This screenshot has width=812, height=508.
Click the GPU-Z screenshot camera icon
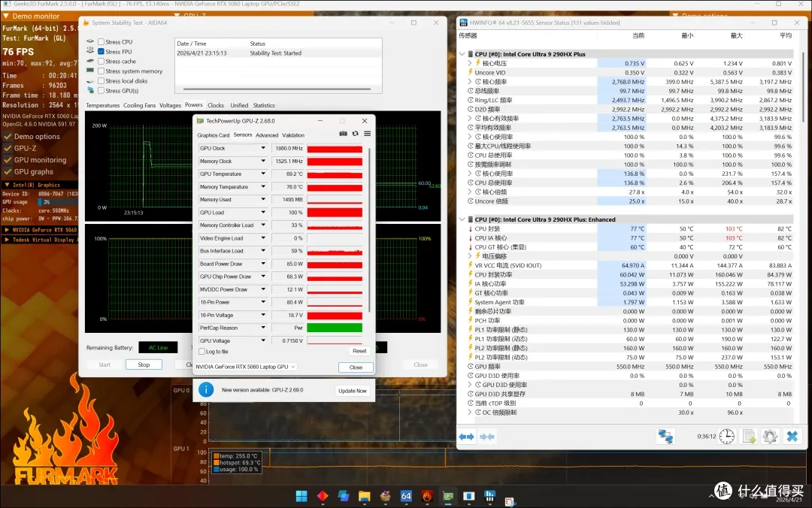pos(343,134)
